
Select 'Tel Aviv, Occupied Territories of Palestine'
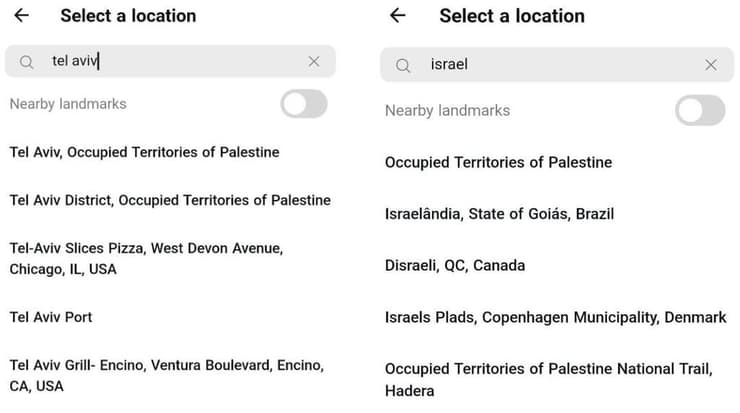(x=144, y=152)
